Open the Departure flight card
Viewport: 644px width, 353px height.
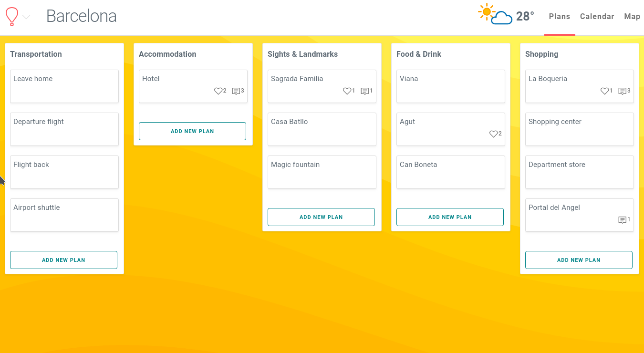tap(64, 129)
